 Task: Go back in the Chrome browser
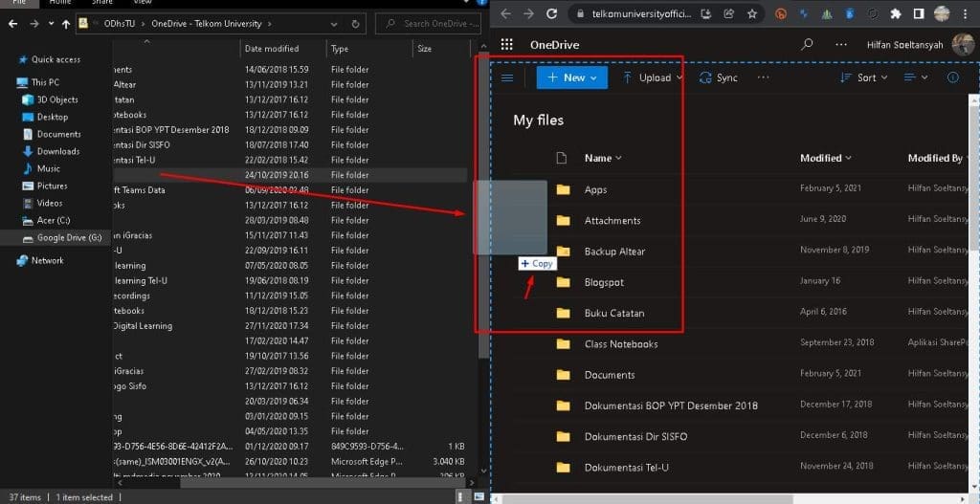pyautogui.click(x=505, y=13)
